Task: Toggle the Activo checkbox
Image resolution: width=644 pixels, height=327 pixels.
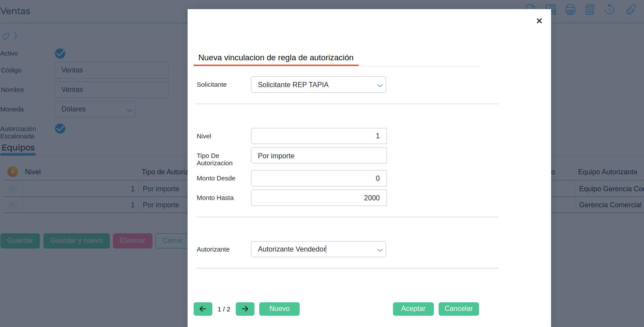Action: [x=60, y=53]
